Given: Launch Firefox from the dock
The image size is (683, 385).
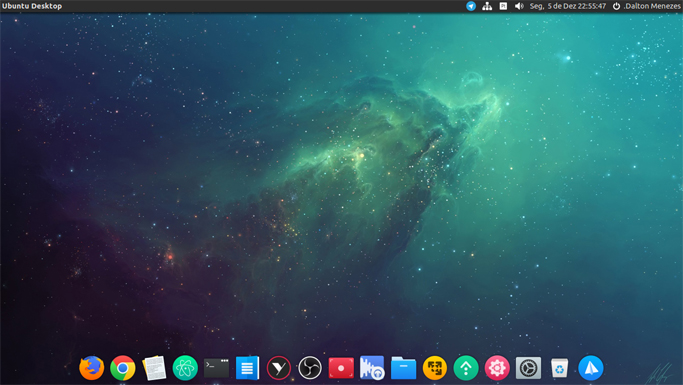Looking at the screenshot, I should [91, 368].
